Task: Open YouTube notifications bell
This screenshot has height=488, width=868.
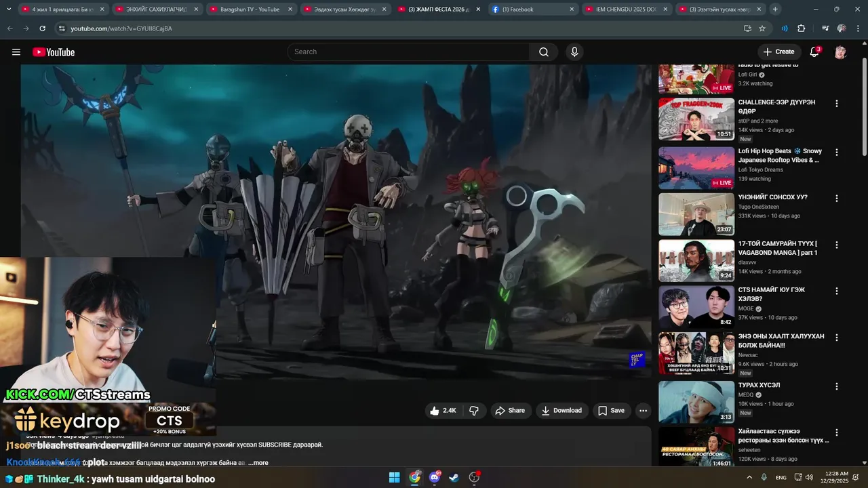Action: [x=814, y=52]
